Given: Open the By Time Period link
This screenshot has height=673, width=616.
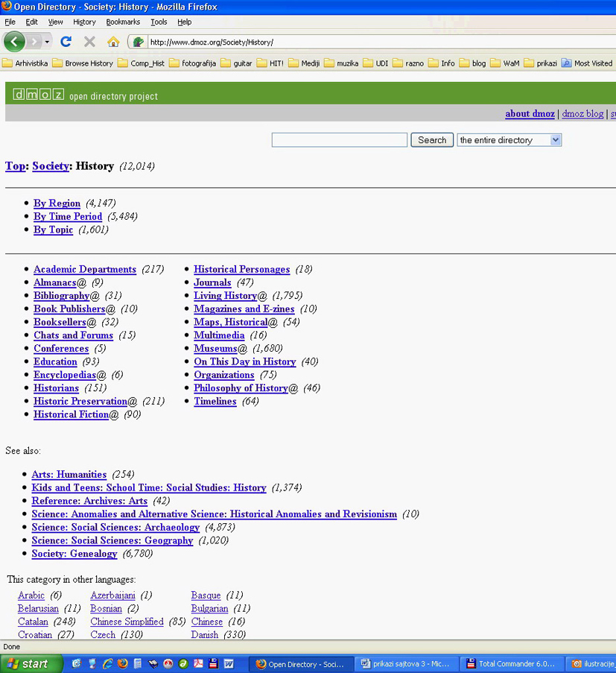Looking at the screenshot, I should [68, 217].
